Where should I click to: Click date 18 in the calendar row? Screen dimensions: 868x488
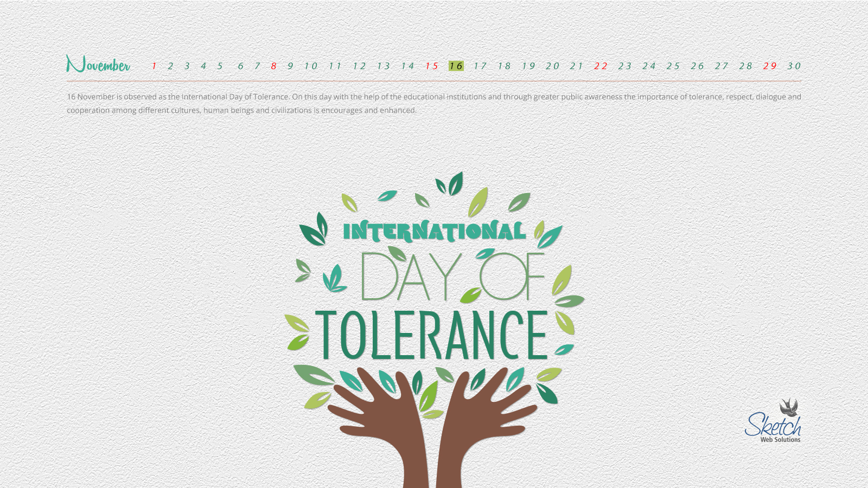(505, 66)
